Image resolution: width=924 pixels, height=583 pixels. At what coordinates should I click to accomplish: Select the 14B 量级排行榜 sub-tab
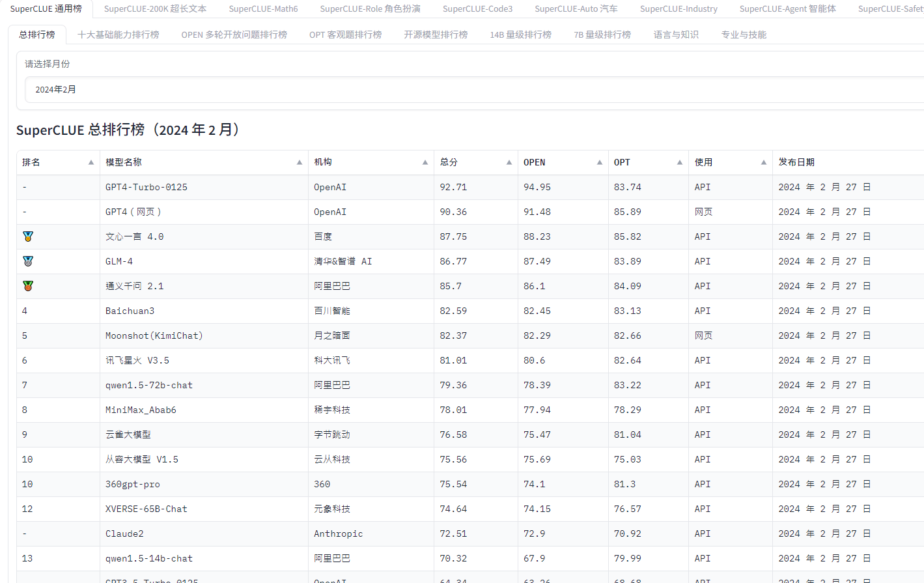[520, 35]
